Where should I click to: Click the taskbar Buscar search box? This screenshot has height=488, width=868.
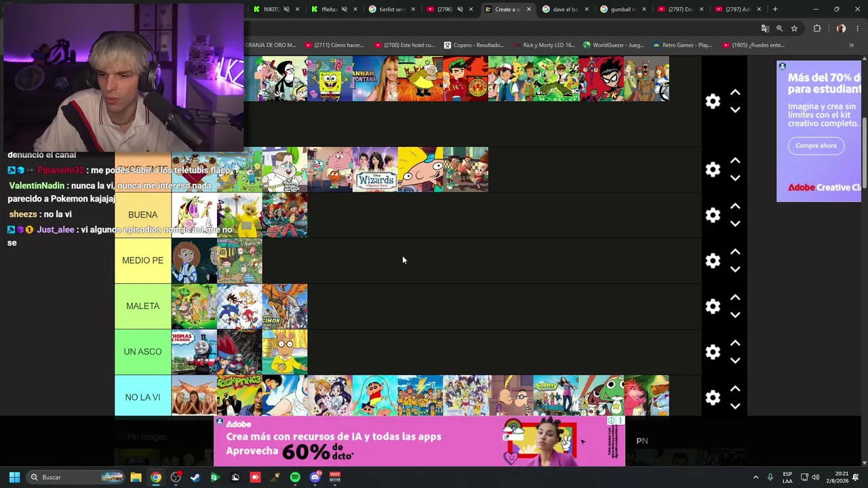point(76,477)
